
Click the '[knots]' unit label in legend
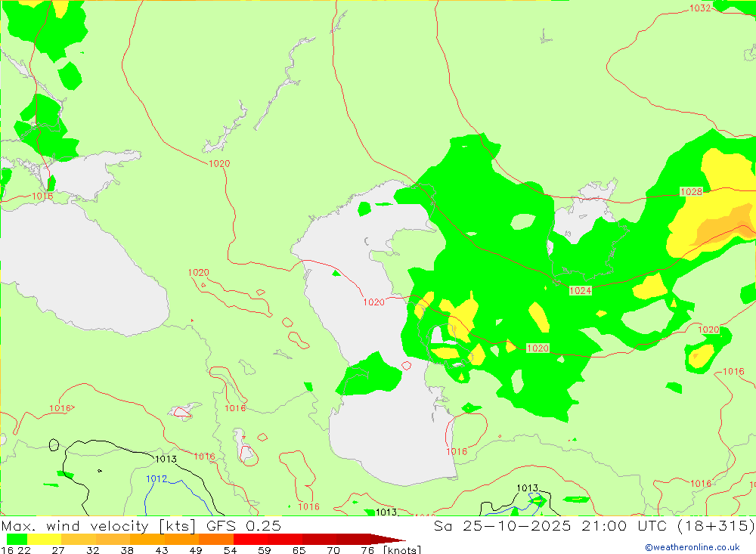401,549
